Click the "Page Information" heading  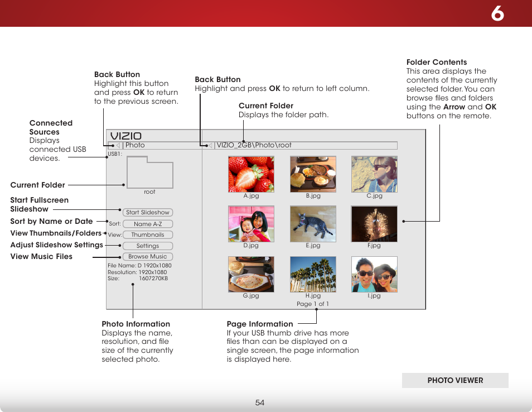(260, 324)
